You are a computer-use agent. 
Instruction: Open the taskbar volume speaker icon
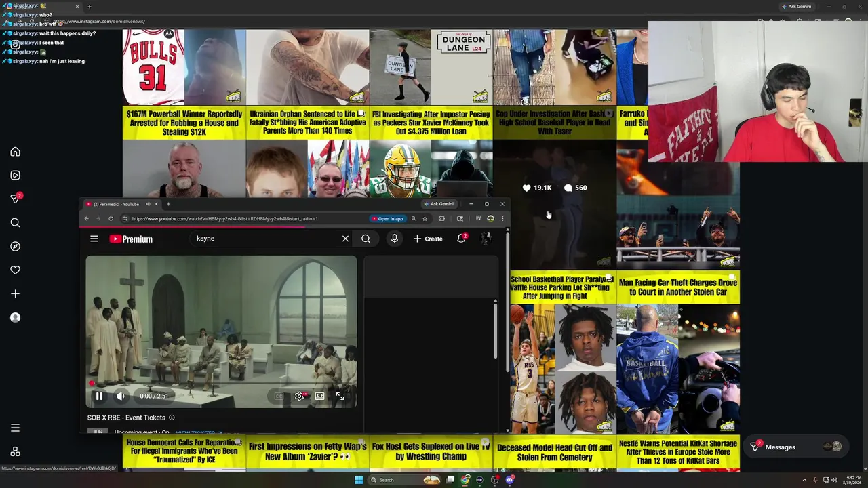click(x=834, y=480)
